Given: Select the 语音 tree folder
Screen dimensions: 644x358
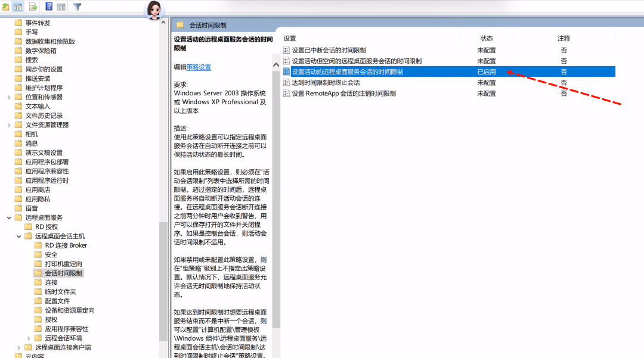Looking at the screenshot, I should point(32,208).
